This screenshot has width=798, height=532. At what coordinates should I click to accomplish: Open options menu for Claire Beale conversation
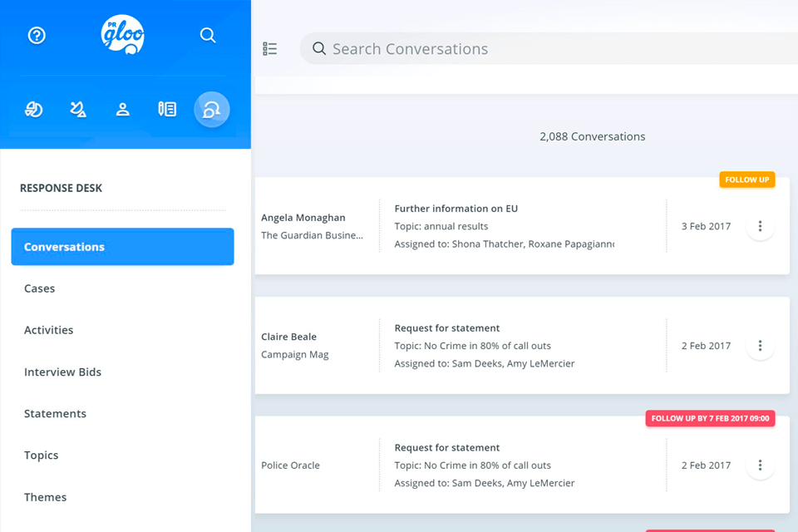click(760, 346)
